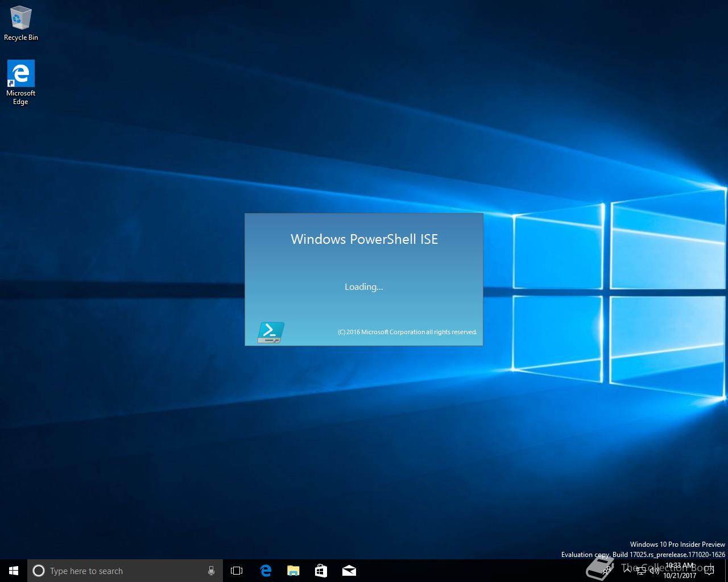Click the "Loading..." text on splash
Screen dimensions: 728x582
click(364, 287)
